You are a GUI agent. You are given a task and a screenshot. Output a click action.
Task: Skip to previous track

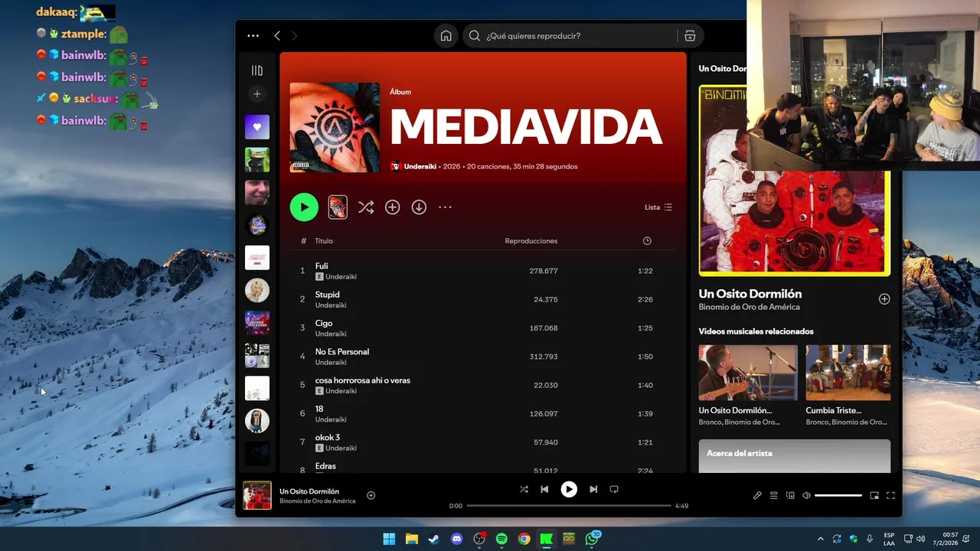pyautogui.click(x=544, y=489)
